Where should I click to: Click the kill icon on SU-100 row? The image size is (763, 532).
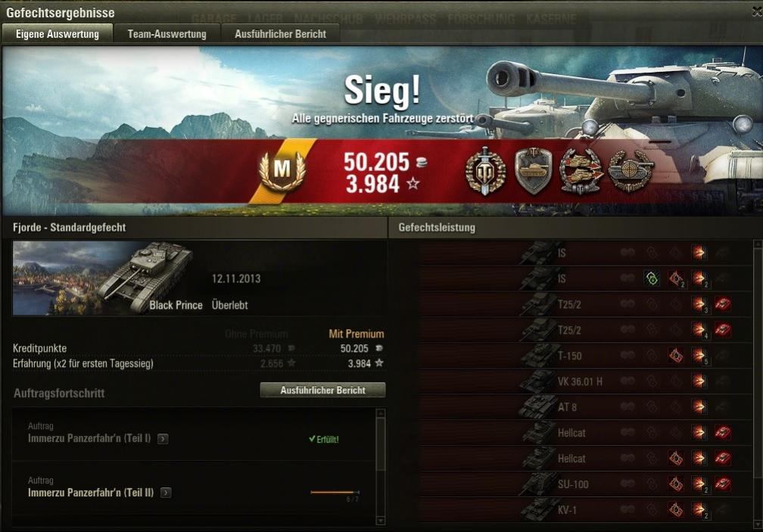[x=723, y=484]
